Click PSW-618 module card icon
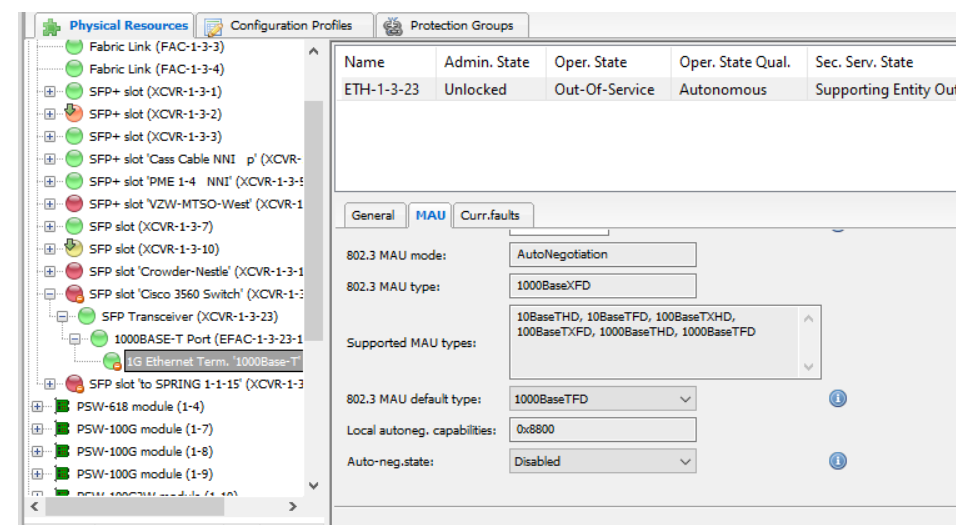The height and width of the screenshot is (532, 967). tap(62, 406)
